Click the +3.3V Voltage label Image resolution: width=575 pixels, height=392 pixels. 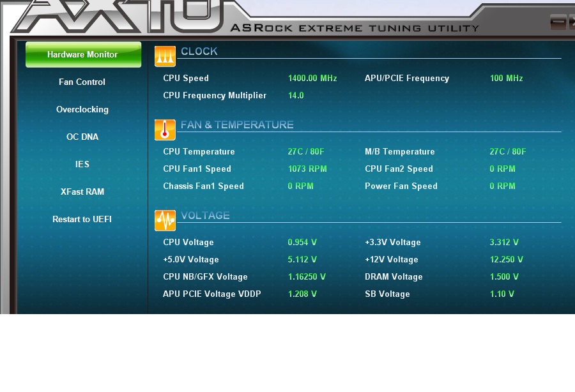point(393,243)
